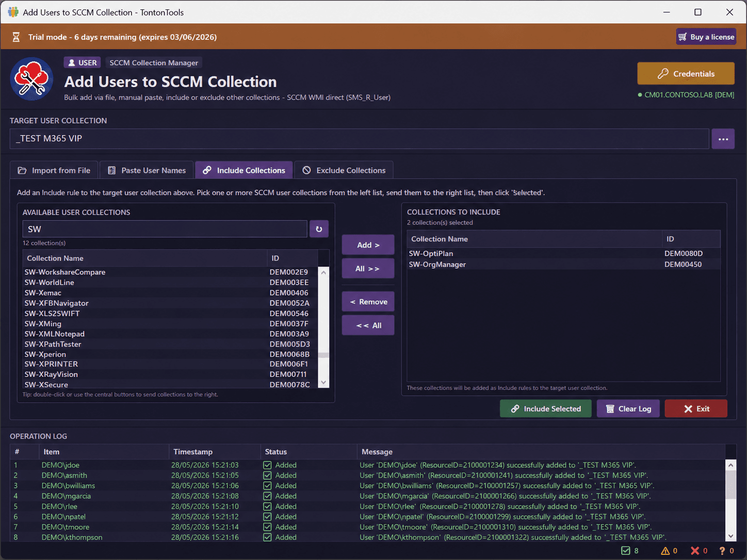Click the Added check icon for DEMO\asmith
The height and width of the screenshot is (560, 747).
tap(267, 475)
